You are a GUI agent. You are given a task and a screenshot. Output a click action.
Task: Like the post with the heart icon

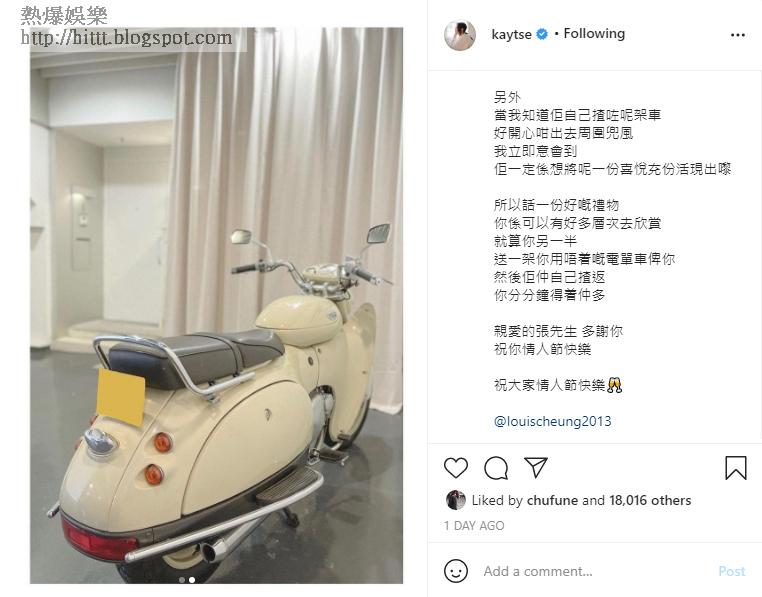tap(456, 468)
